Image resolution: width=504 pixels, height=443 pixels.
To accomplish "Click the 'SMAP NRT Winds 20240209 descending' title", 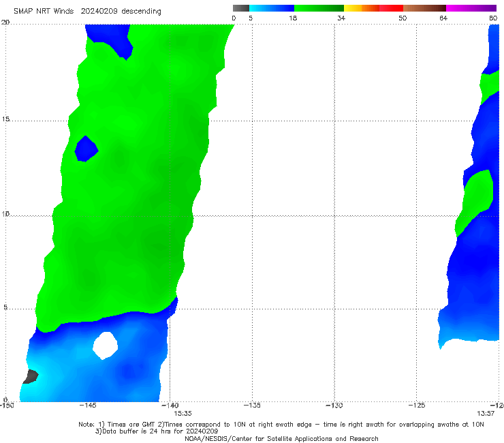I will click(87, 11).
